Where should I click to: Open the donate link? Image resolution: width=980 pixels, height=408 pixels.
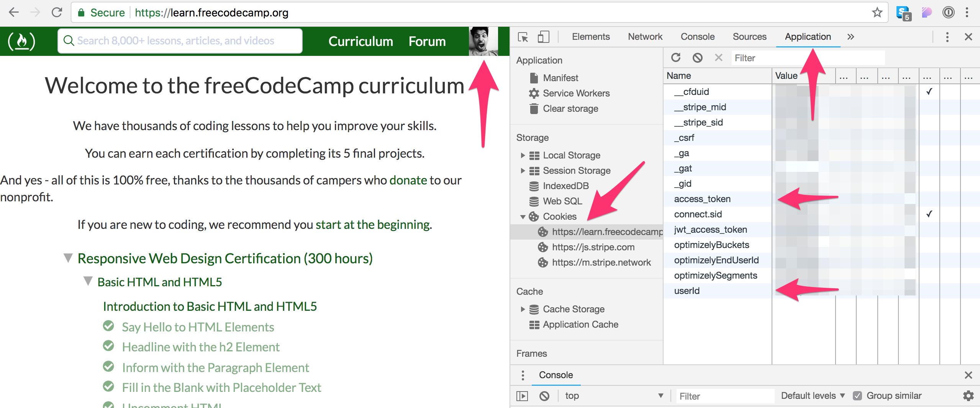tap(408, 180)
